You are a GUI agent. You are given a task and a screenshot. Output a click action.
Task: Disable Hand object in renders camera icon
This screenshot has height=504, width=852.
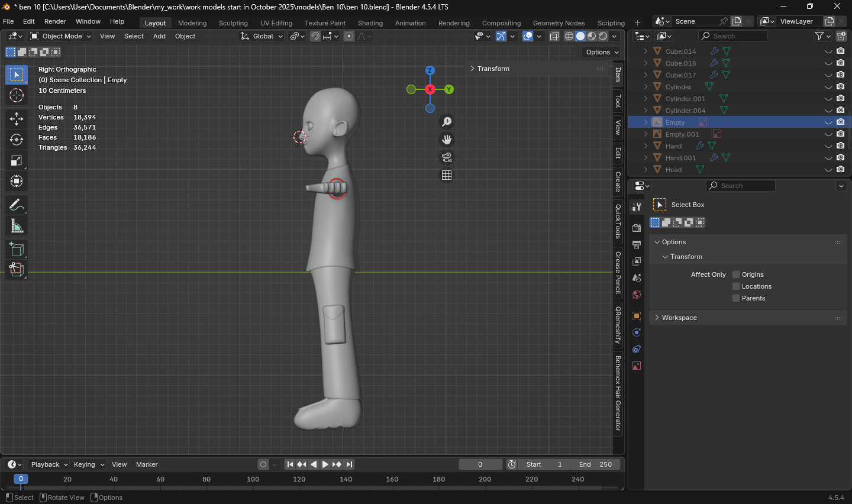coord(840,146)
